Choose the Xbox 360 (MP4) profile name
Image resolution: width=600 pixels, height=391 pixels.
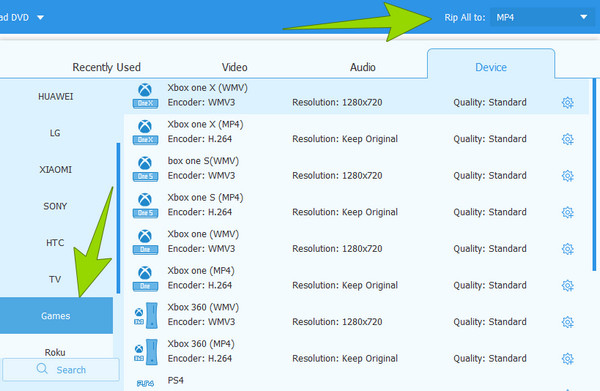point(201,344)
